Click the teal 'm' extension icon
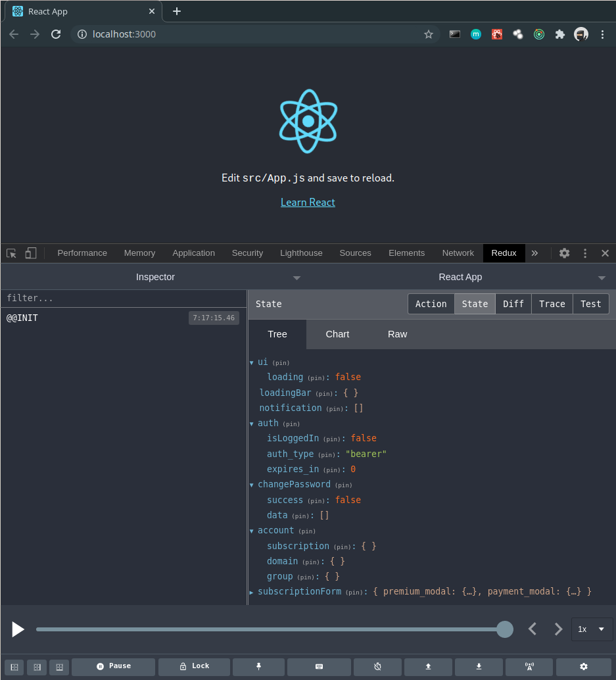Image resolution: width=616 pixels, height=680 pixels. (x=475, y=34)
